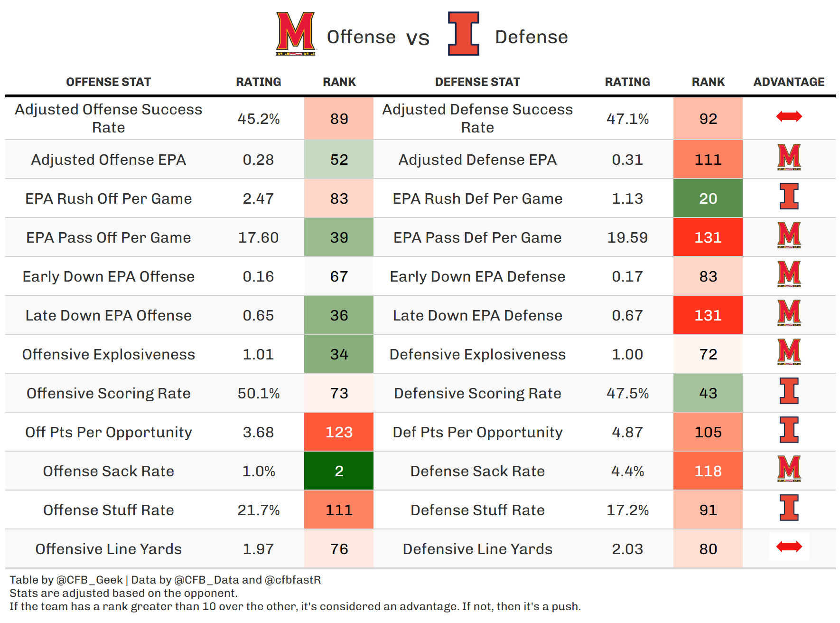Click the push arrow for Adjusted Success Rate

pos(789,116)
